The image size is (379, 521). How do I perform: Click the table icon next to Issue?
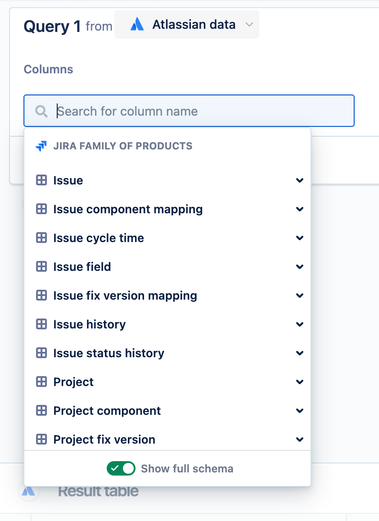41,180
